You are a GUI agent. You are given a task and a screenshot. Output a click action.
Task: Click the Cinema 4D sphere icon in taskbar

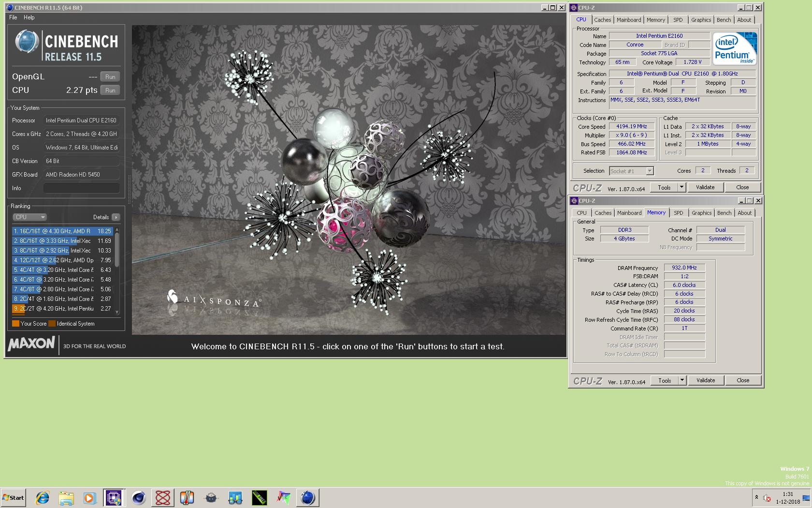(139, 497)
